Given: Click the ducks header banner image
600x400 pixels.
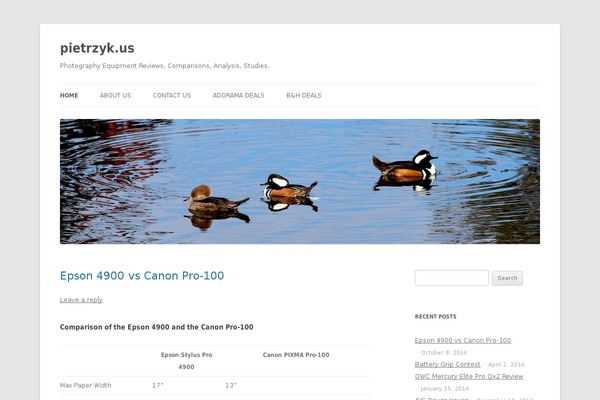Looking at the screenshot, I should (x=300, y=181).
